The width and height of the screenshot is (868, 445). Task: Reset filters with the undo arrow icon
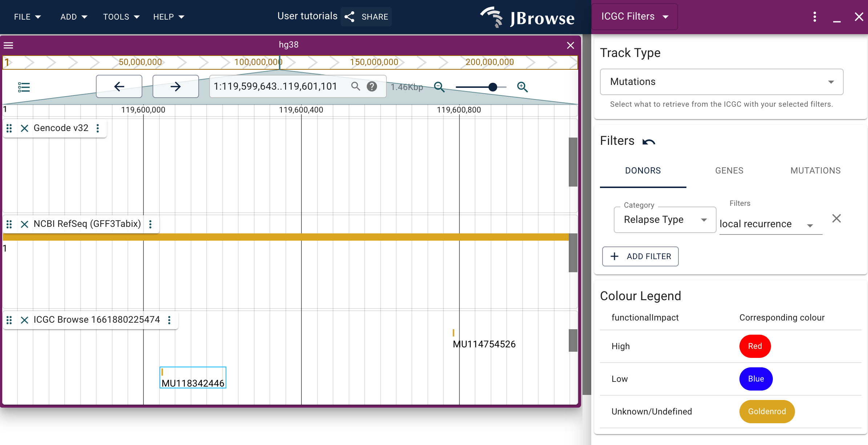click(649, 142)
